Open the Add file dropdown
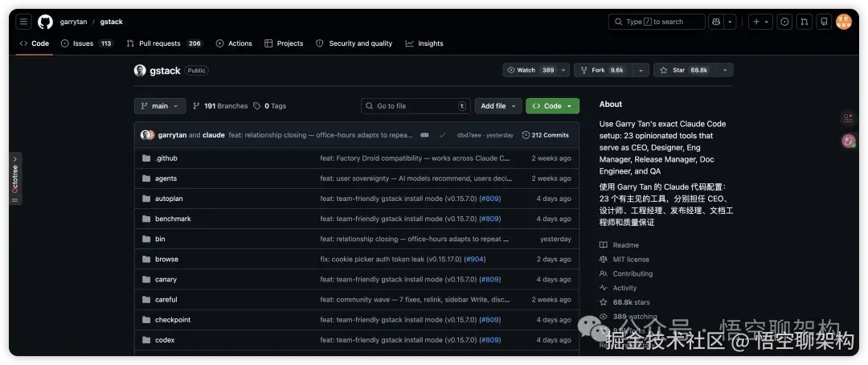Screen dimensions: 868x365 (498, 106)
